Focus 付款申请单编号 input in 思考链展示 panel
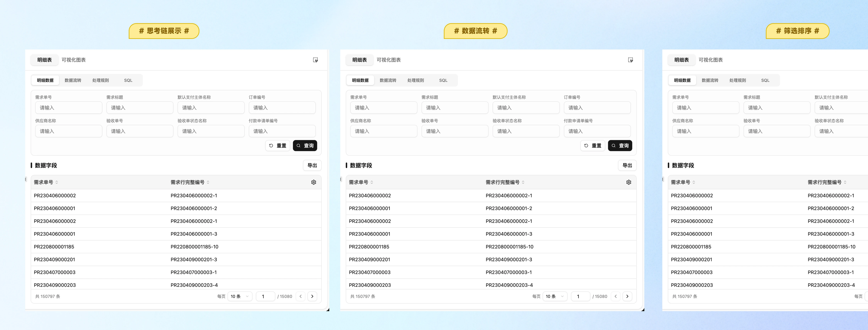The width and height of the screenshot is (868, 330). (x=282, y=131)
